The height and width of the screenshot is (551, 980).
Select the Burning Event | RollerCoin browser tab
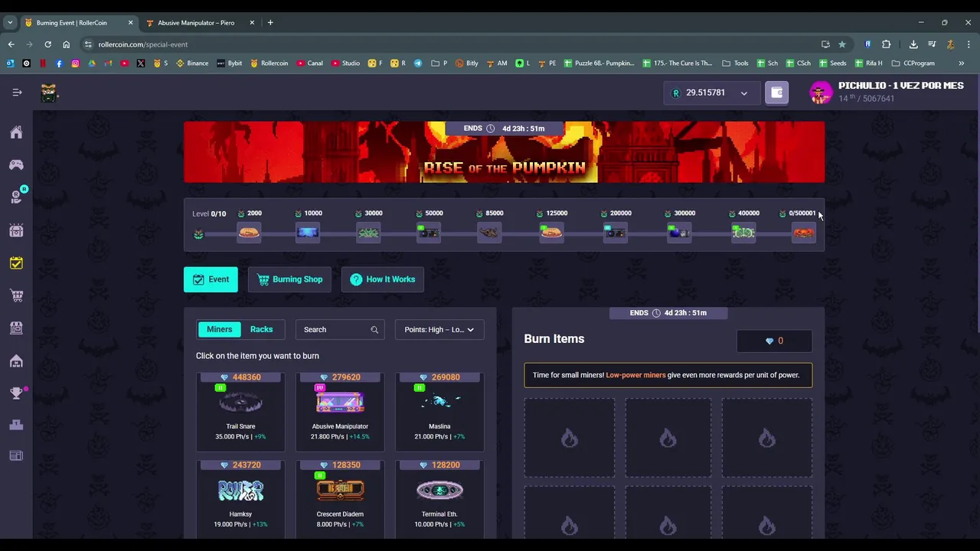click(x=73, y=23)
